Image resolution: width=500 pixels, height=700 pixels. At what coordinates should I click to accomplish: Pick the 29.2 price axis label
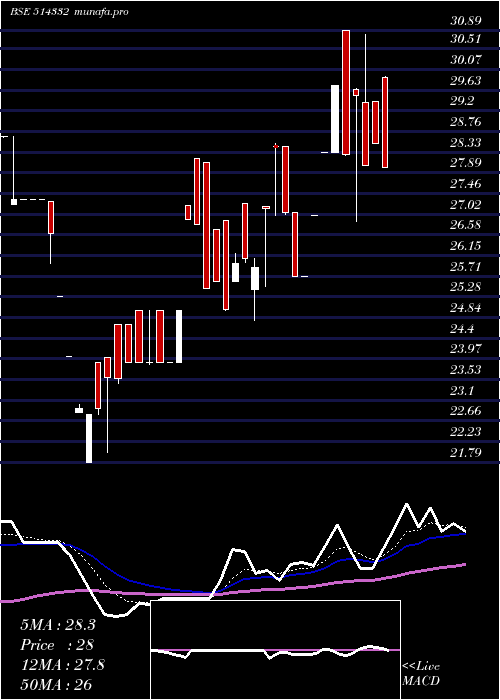[x=462, y=101]
